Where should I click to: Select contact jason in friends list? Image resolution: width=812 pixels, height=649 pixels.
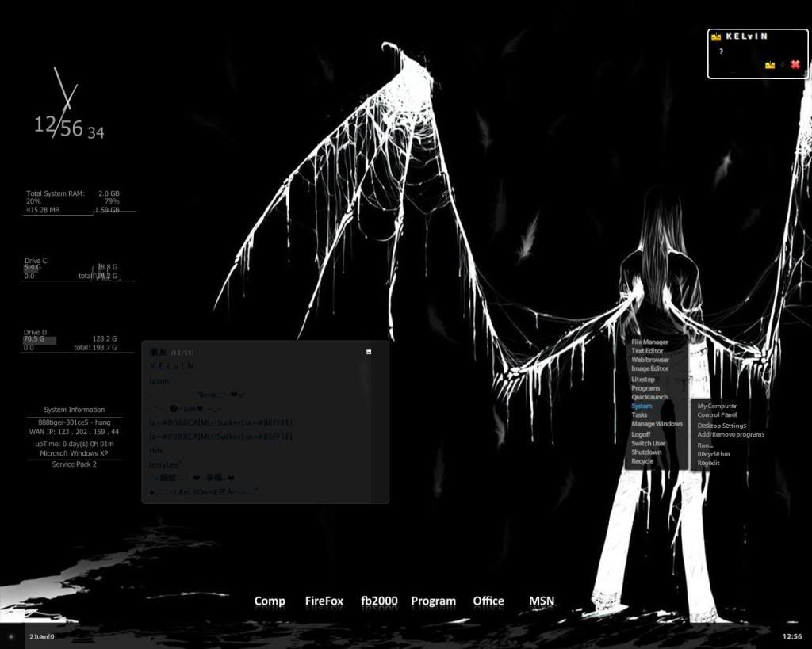pos(159,381)
